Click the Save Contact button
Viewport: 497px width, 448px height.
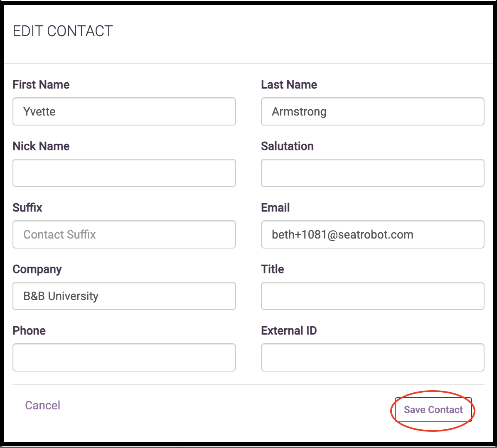click(433, 410)
